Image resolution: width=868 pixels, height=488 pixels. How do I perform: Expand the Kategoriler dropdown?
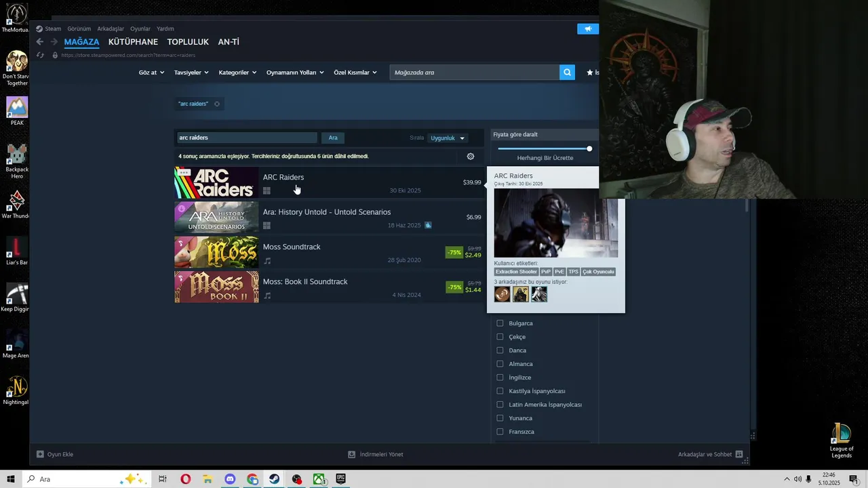click(x=237, y=73)
